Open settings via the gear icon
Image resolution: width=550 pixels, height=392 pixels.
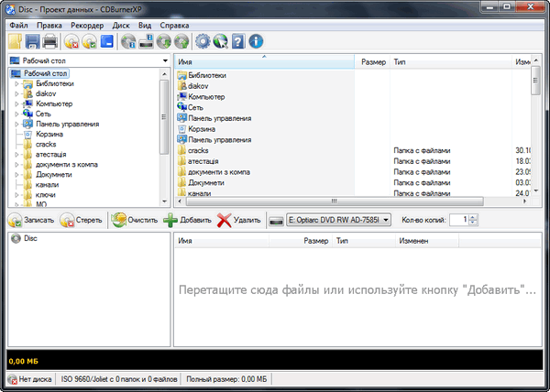pyautogui.click(x=200, y=41)
